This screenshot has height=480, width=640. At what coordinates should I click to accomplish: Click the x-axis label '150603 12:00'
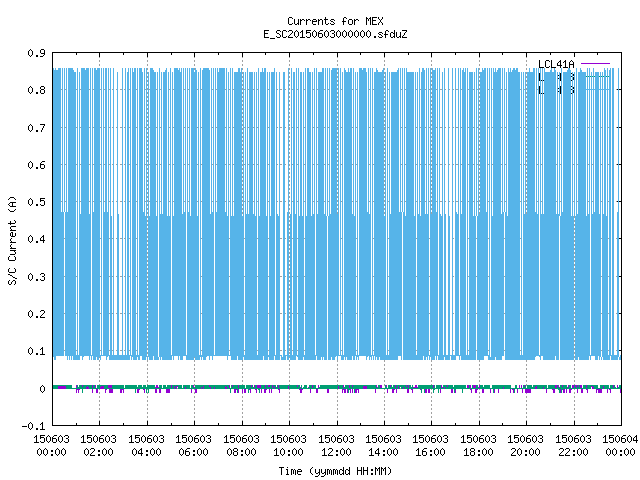[336, 446]
